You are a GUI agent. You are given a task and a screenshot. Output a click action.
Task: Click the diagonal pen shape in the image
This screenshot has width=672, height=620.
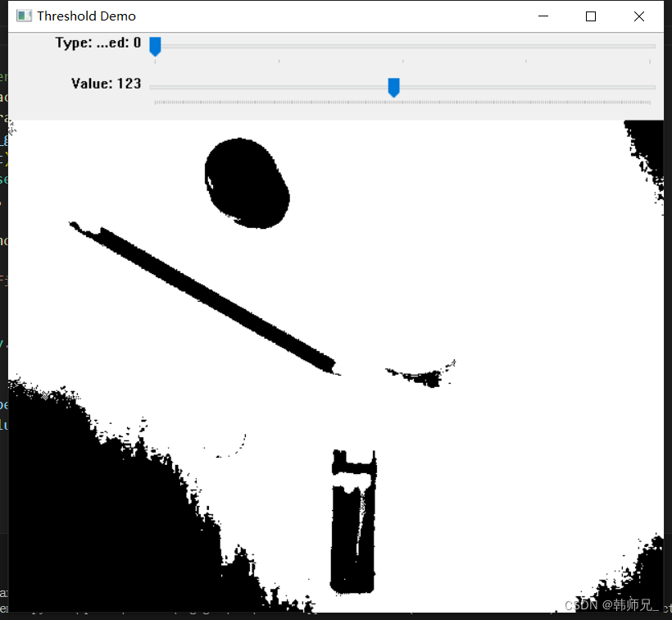point(205,295)
